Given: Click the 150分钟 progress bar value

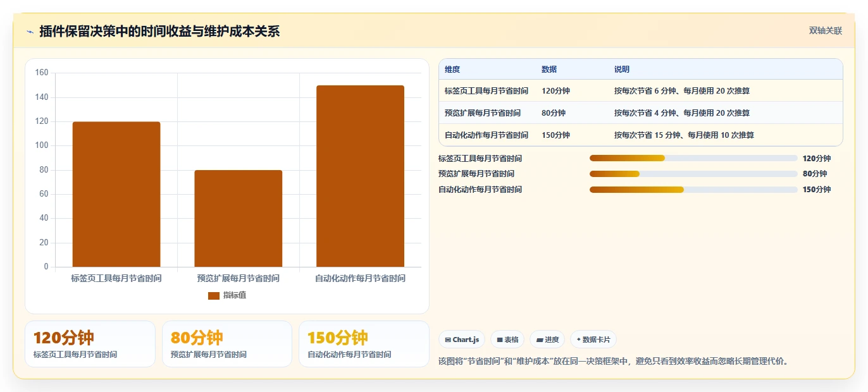Looking at the screenshot, I should click(x=817, y=190).
